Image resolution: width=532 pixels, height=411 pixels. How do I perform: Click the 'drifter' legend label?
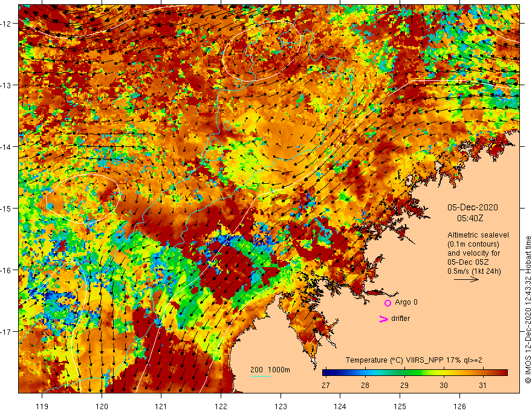point(400,319)
